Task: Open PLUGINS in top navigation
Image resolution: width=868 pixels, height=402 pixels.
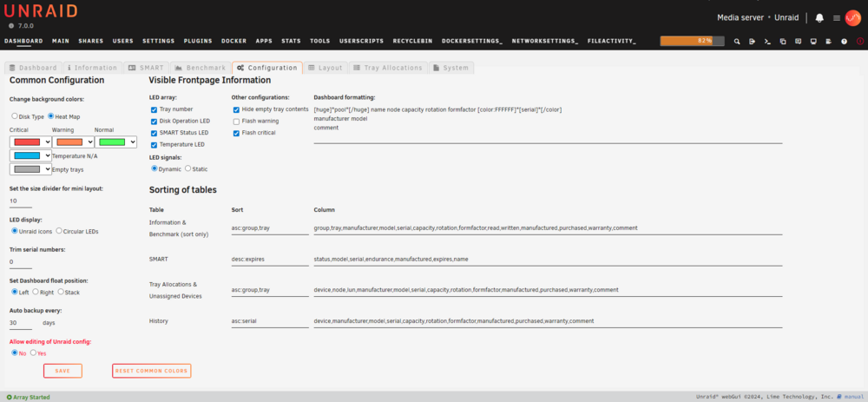Action: pos(198,41)
